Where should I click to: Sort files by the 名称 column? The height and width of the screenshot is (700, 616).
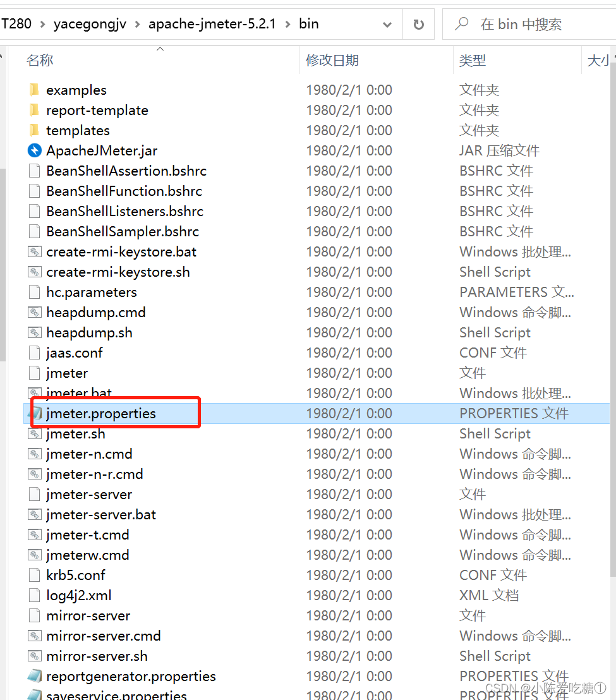tap(40, 60)
